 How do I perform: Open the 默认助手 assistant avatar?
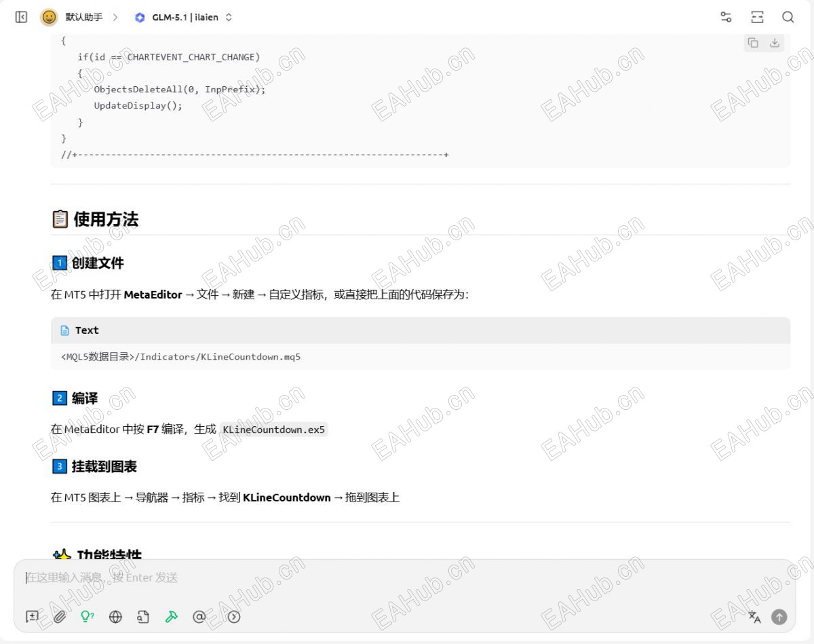coord(49,17)
